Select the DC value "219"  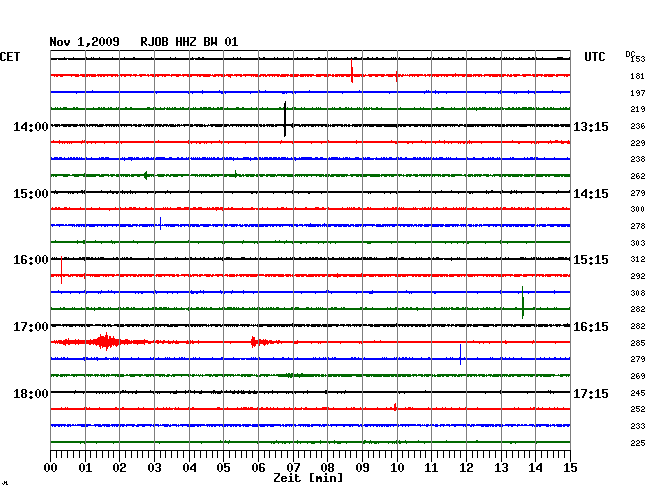click(638, 109)
